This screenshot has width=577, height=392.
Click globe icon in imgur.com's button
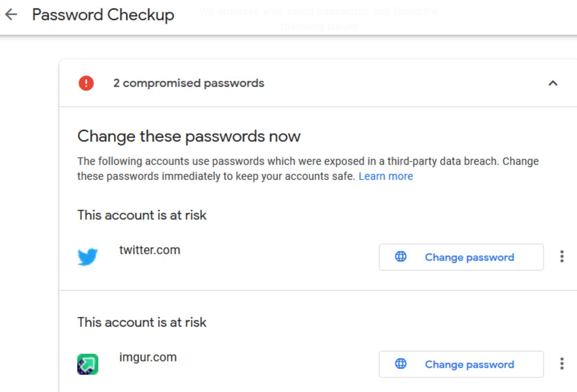pyautogui.click(x=401, y=364)
